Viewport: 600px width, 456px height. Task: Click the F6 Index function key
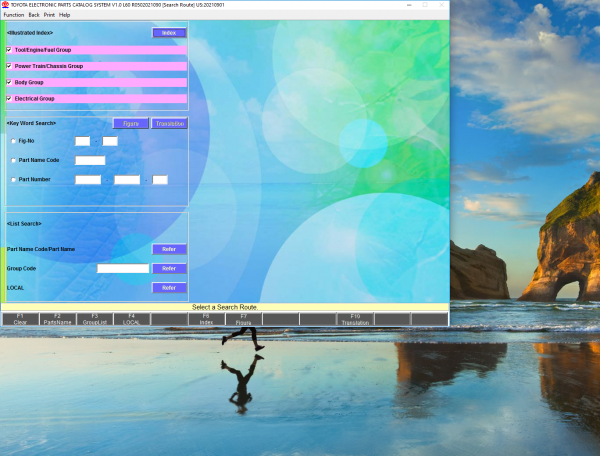[207, 319]
